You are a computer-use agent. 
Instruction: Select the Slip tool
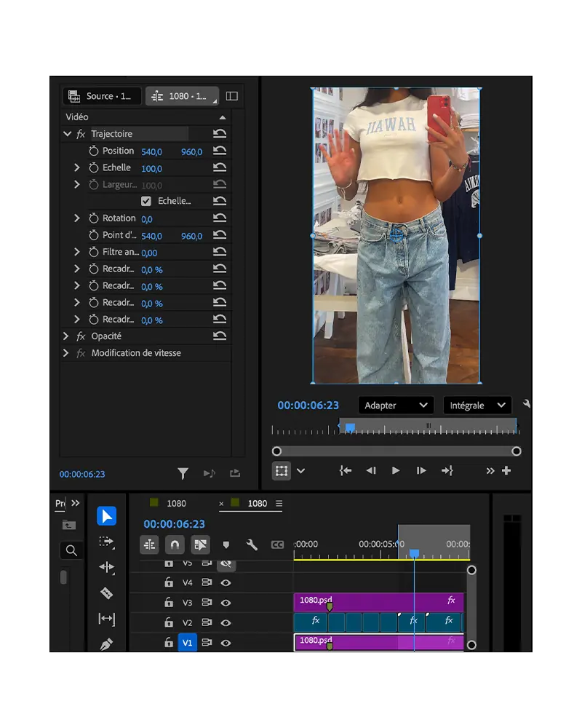(106, 618)
